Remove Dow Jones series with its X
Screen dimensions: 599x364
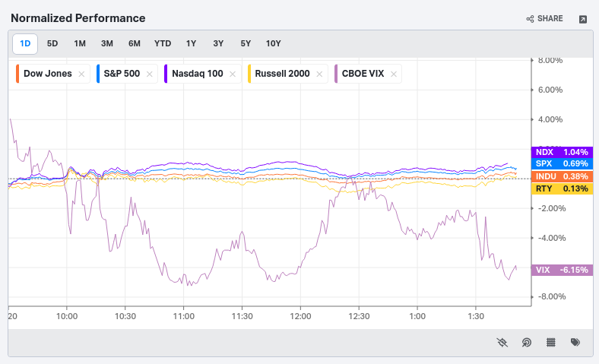tap(81, 74)
